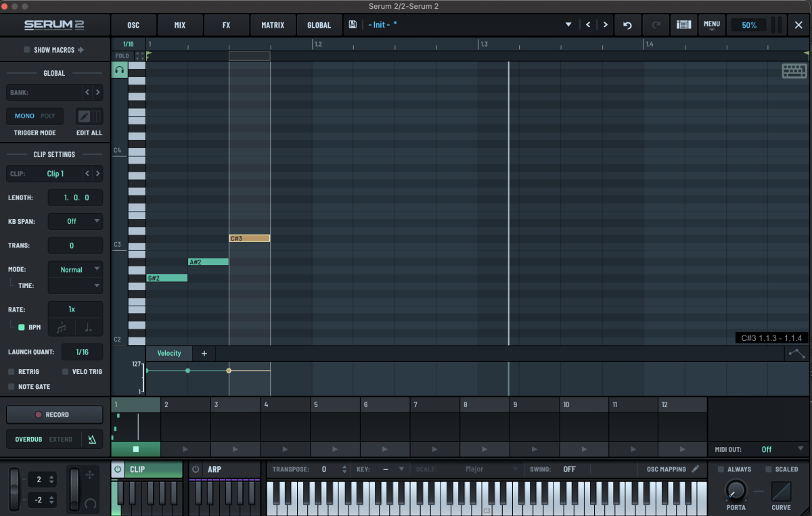Click the zoom-to-fit icon beside FOLD
Screen dimensions: 812x516
pos(140,56)
